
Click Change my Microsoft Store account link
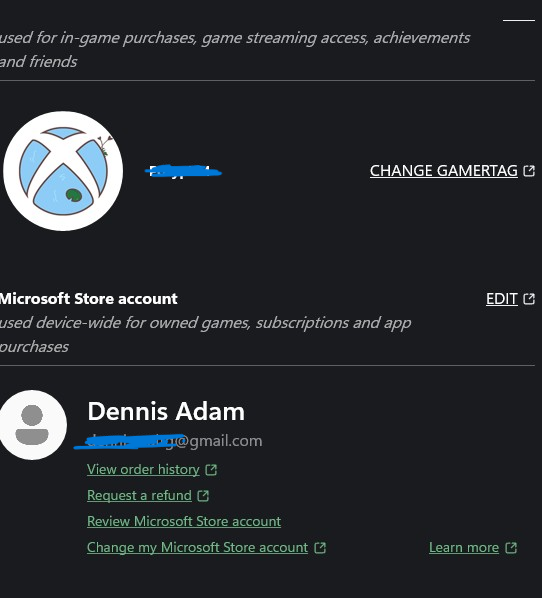pos(197,548)
